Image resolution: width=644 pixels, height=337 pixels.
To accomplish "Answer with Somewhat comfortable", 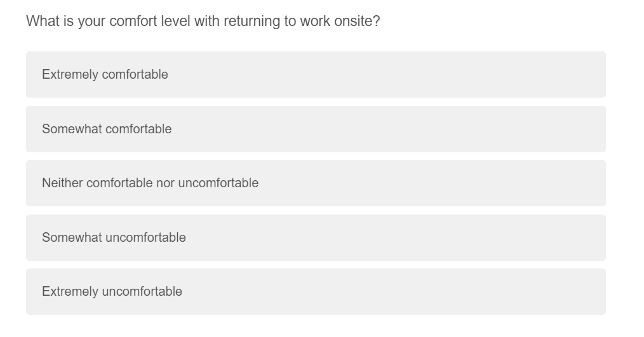I will [x=316, y=129].
